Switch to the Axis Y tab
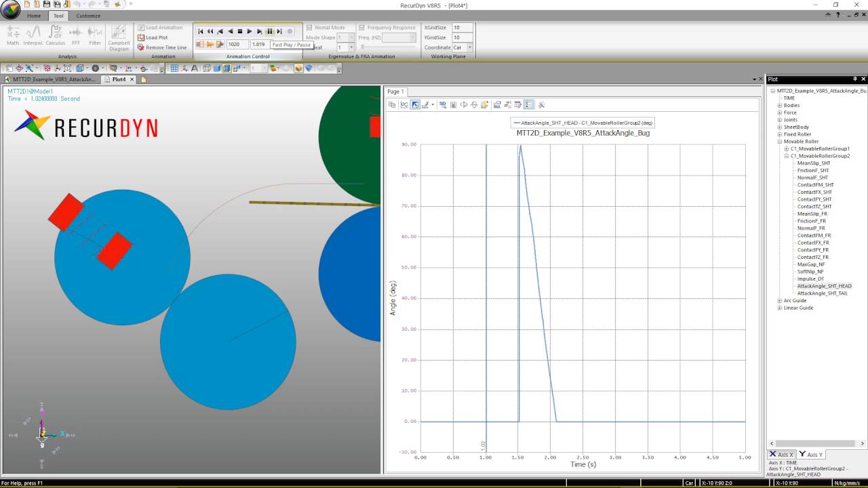868x488 pixels. (x=811, y=455)
